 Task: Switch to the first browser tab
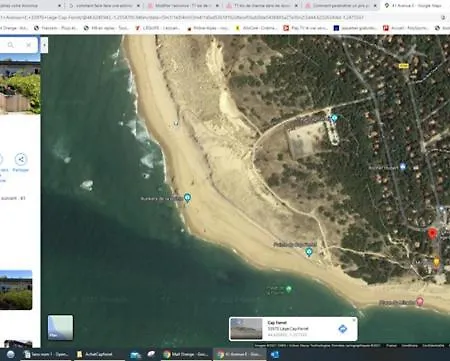28,6
